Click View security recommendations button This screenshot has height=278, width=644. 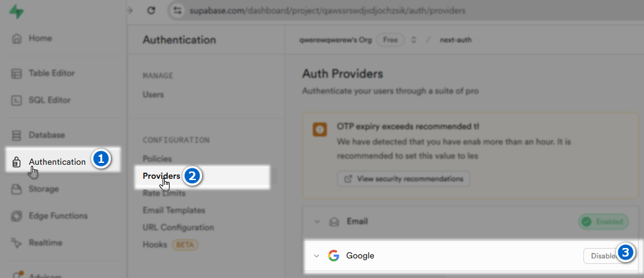(x=403, y=179)
